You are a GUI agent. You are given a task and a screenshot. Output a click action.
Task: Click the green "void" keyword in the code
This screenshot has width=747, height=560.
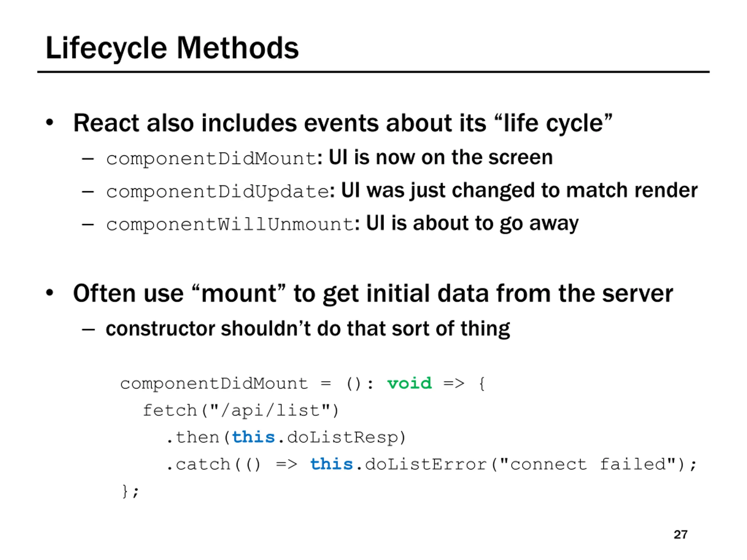[x=409, y=384]
